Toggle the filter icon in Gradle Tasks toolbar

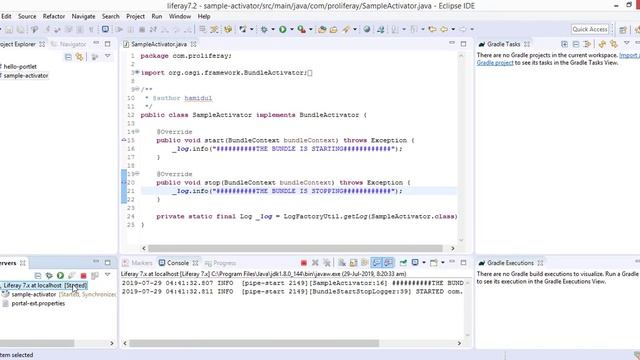coord(587,44)
